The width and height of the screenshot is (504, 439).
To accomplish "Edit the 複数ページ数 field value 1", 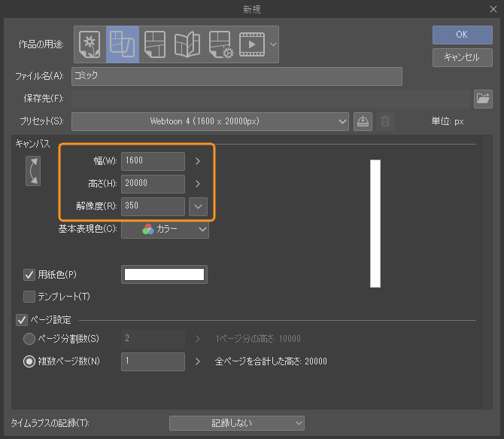I will coord(153,361).
